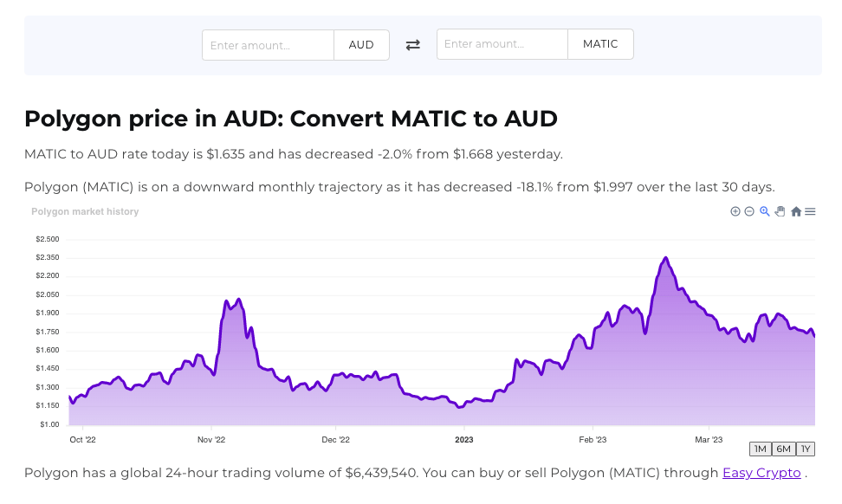Select the 1M chart range button

(761, 449)
